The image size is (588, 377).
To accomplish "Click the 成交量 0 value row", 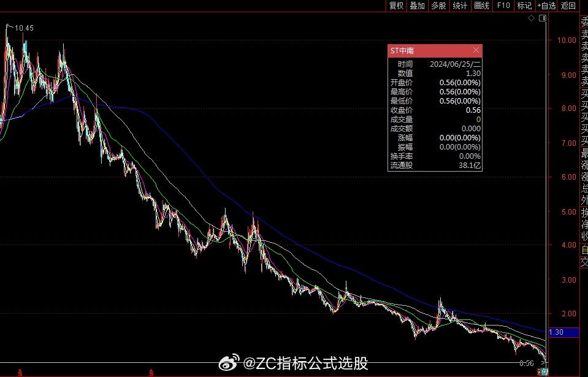I will pyautogui.click(x=435, y=120).
